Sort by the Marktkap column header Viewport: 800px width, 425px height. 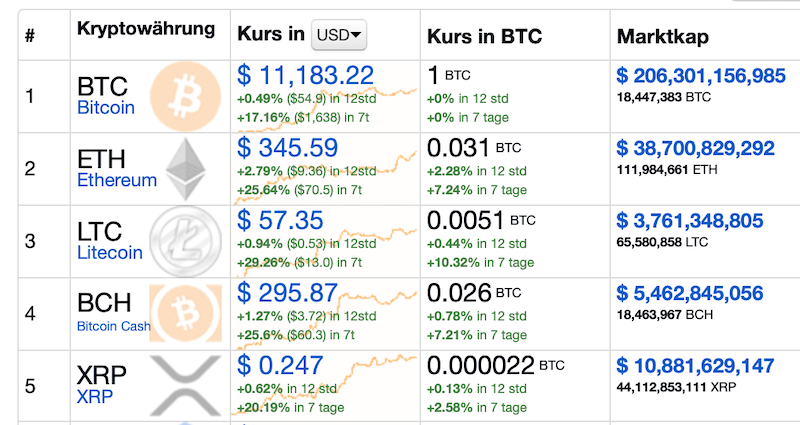point(663,36)
